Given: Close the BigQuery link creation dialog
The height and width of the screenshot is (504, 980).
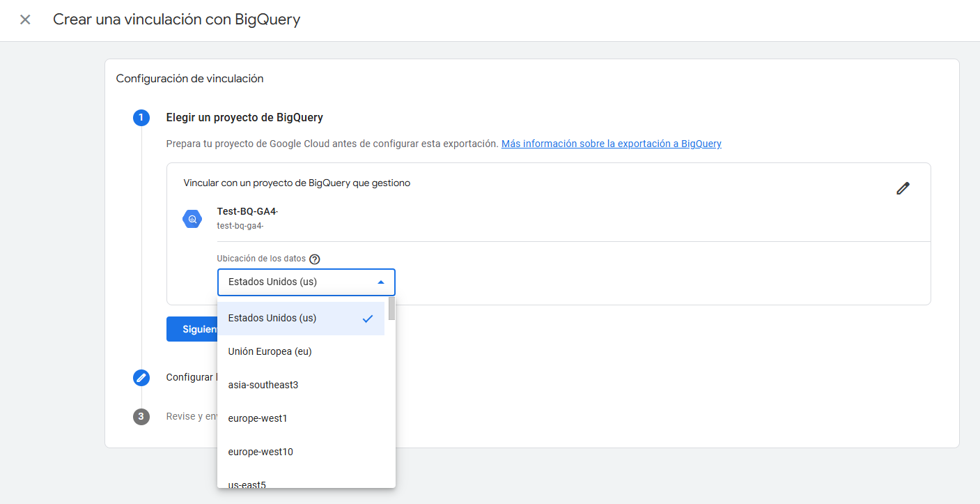Looking at the screenshot, I should point(25,20).
